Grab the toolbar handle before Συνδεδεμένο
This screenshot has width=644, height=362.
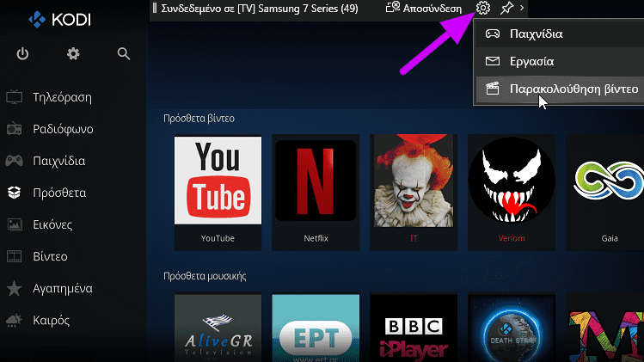tap(155, 8)
